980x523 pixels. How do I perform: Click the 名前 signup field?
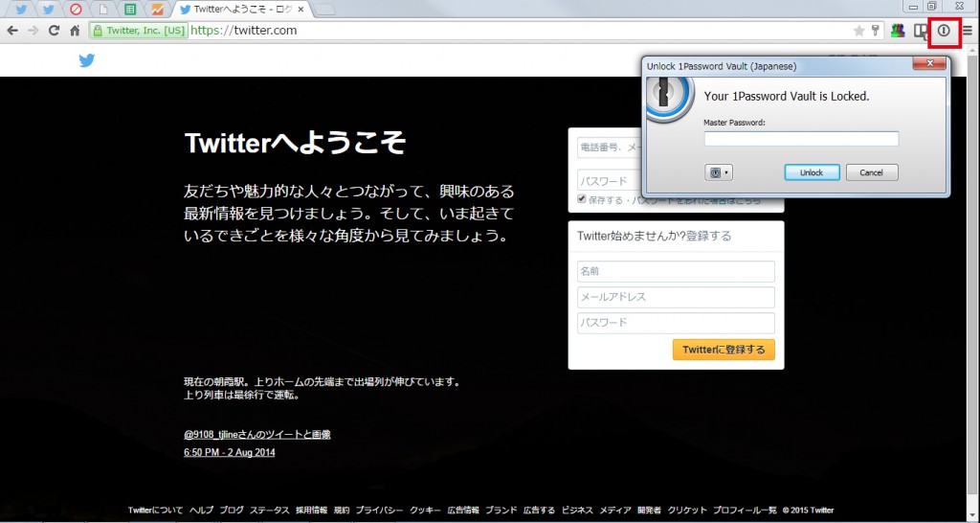pyautogui.click(x=676, y=271)
